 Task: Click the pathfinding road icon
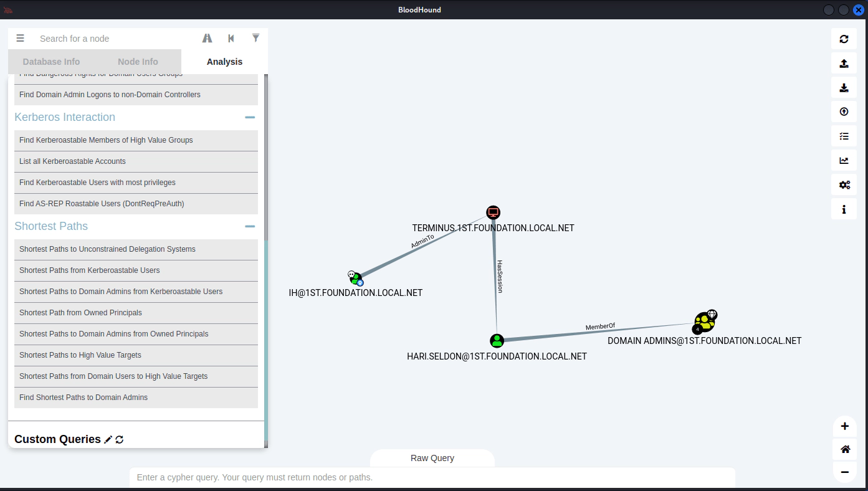(x=207, y=38)
